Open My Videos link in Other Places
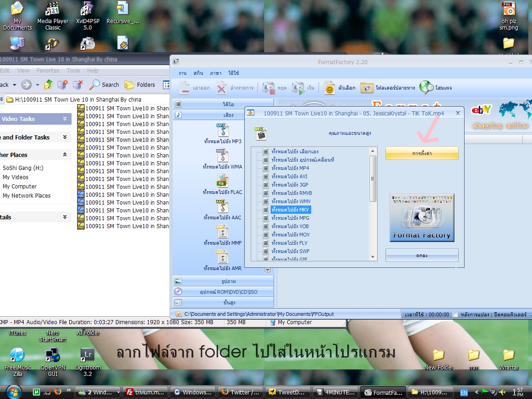Viewport: 532px width, 399px height. coord(16,177)
